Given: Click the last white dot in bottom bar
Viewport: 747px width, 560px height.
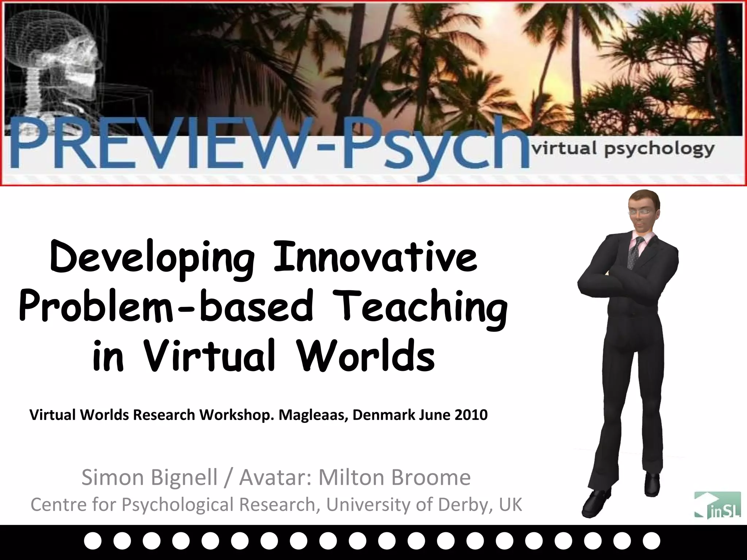Looking at the screenshot, I should point(651,541).
